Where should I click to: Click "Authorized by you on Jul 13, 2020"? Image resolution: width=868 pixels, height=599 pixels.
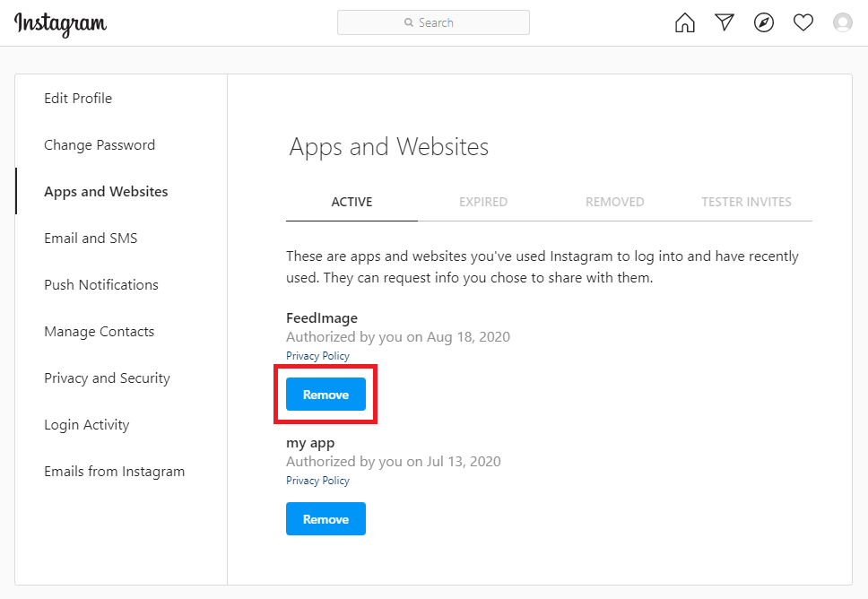(394, 462)
